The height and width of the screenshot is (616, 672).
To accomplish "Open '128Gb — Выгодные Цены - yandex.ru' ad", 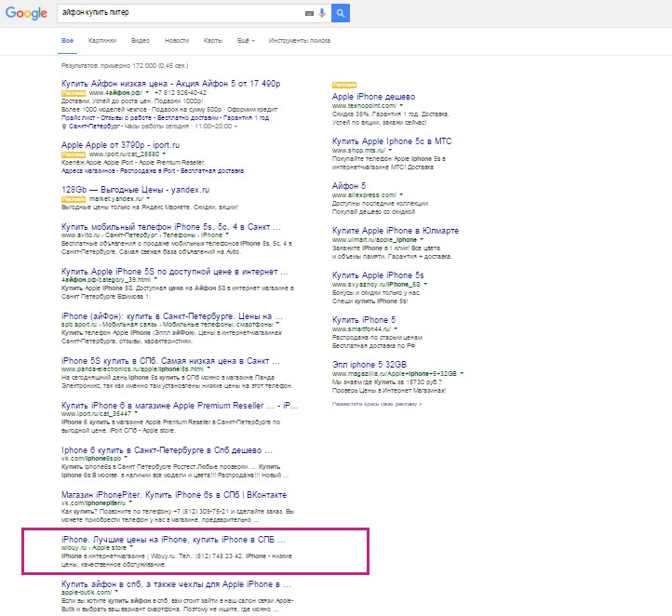I will 136,190.
